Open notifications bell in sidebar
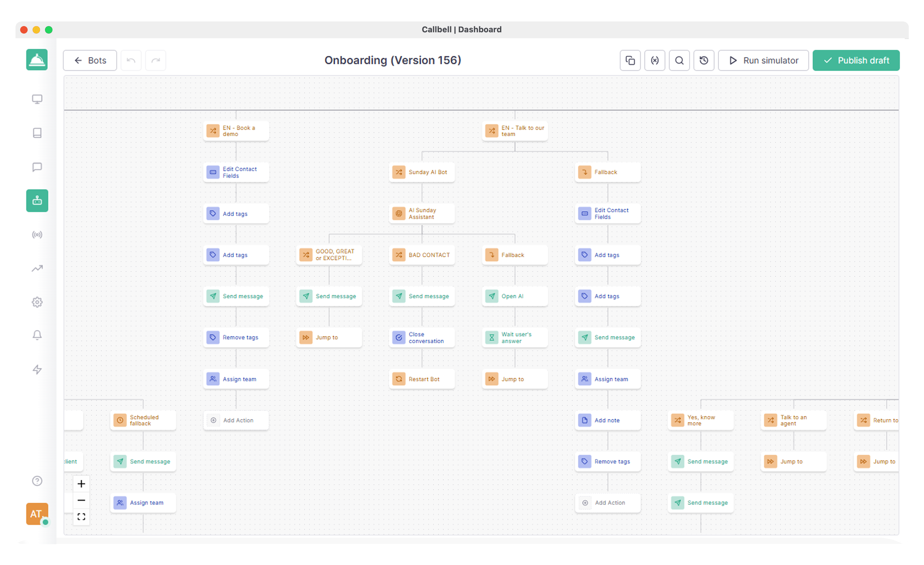The height and width of the screenshot is (565, 924). pyautogui.click(x=37, y=335)
